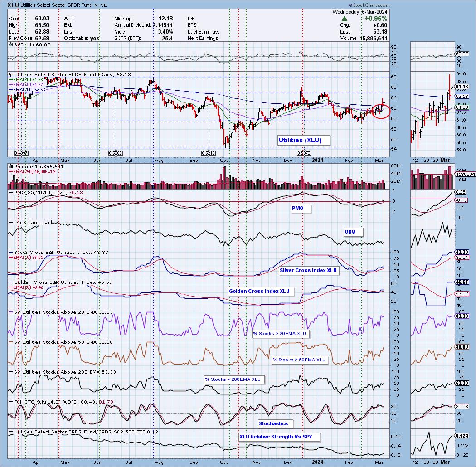Click the Chg value +0.60
This screenshot has height=467, width=476.
point(380,25)
